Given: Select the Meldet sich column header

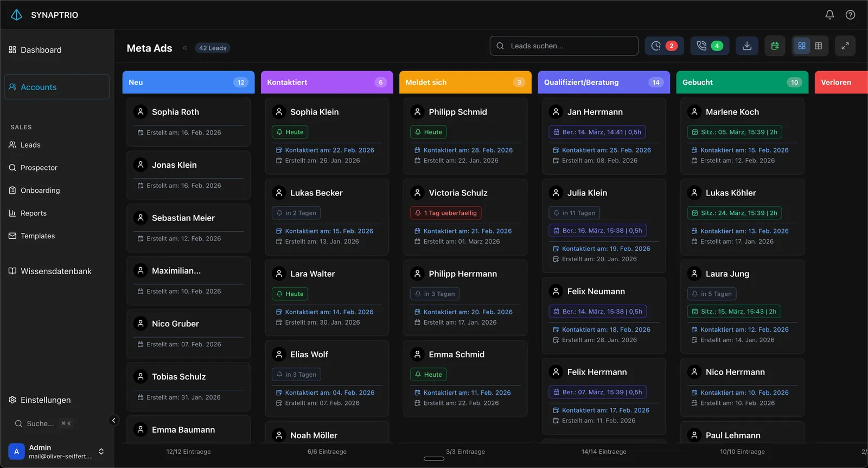Looking at the screenshot, I should coord(465,83).
